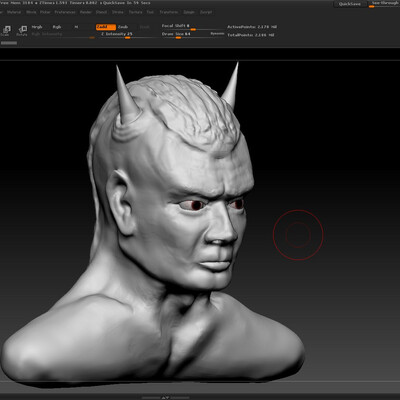Screen dimensions: 400x400
Task: Open the Texture menu
Action: (135, 12)
